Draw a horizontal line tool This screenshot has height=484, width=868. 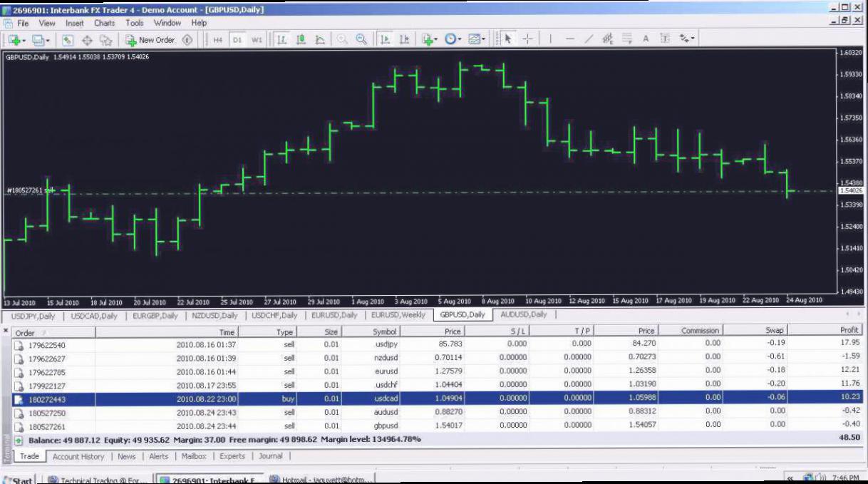[569, 40]
